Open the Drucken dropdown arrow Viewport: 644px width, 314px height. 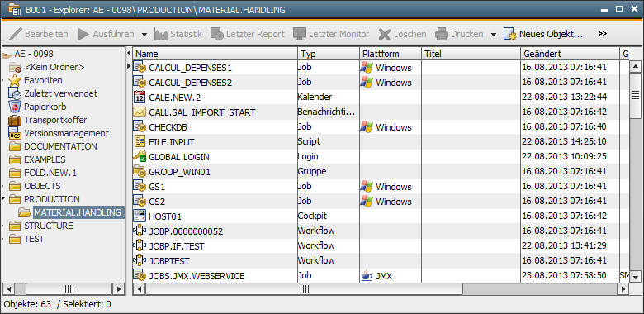[x=493, y=35]
